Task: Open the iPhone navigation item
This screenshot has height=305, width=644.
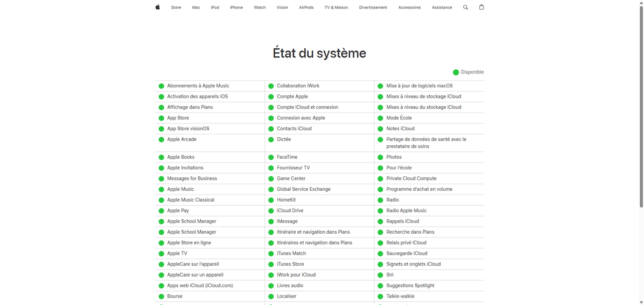Action: pyautogui.click(x=236, y=8)
